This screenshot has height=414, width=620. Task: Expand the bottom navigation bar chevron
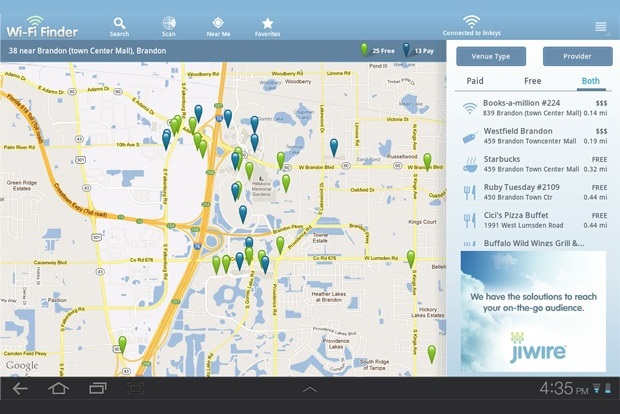tap(310, 389)
